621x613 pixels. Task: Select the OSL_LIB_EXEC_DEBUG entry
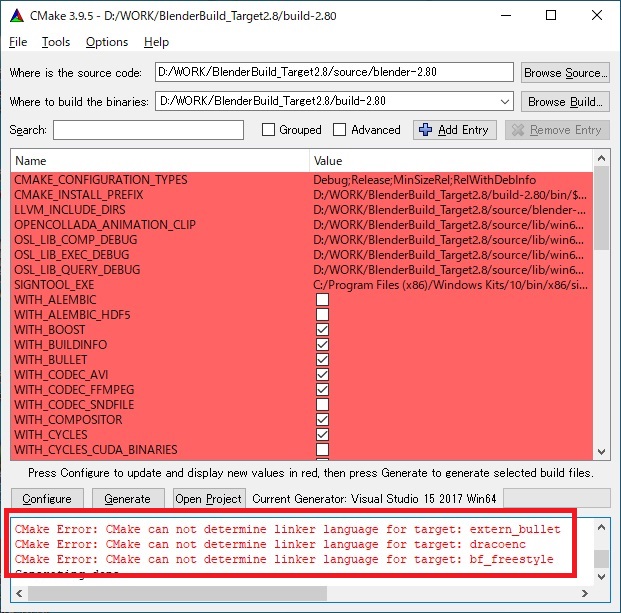302,255
